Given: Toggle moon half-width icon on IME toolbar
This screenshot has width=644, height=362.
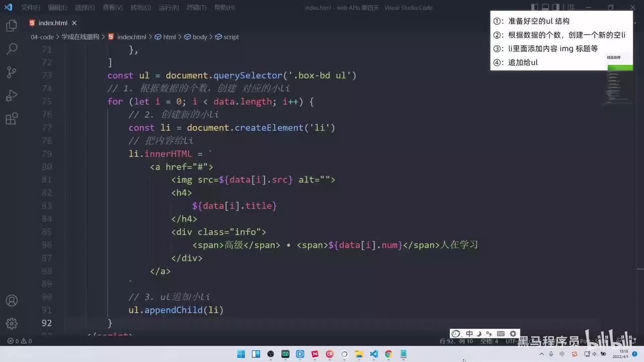Looking at the screenshot, I should [x=479, y=333].
